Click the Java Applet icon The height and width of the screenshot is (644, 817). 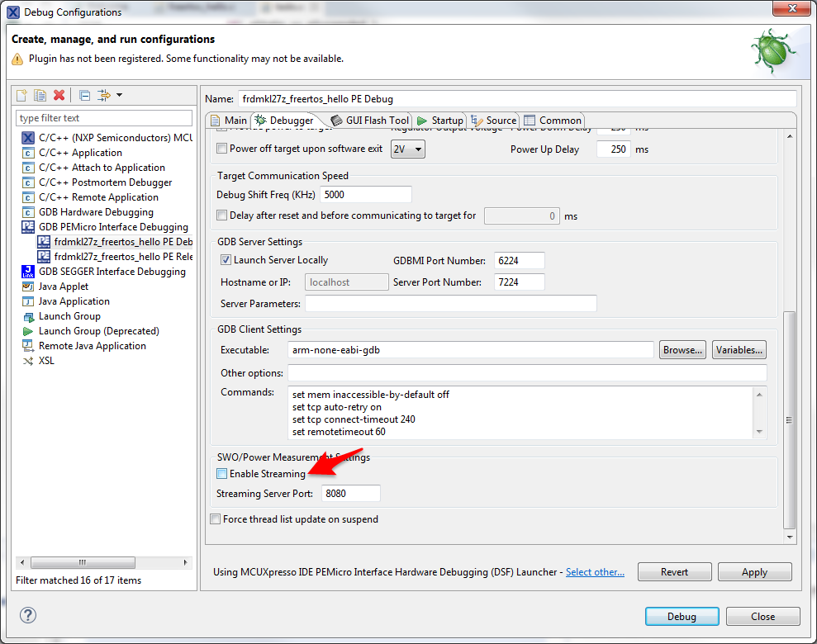click(28, 286)
